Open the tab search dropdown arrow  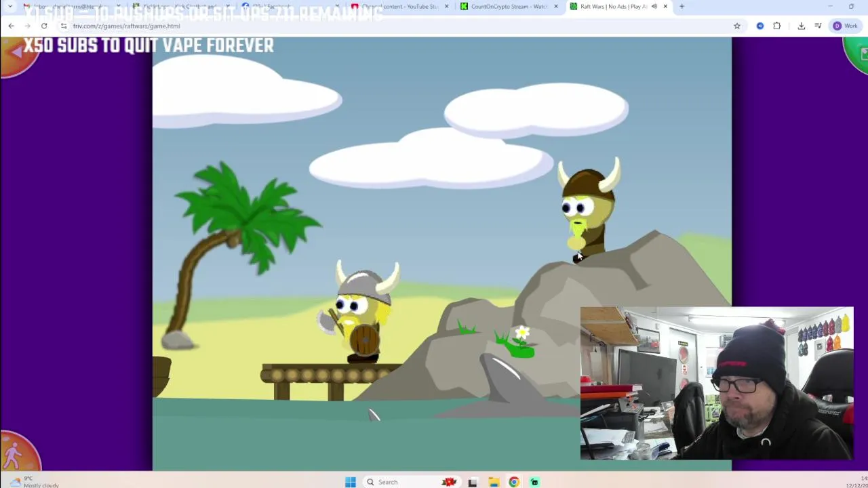click(x=9, y=6)
